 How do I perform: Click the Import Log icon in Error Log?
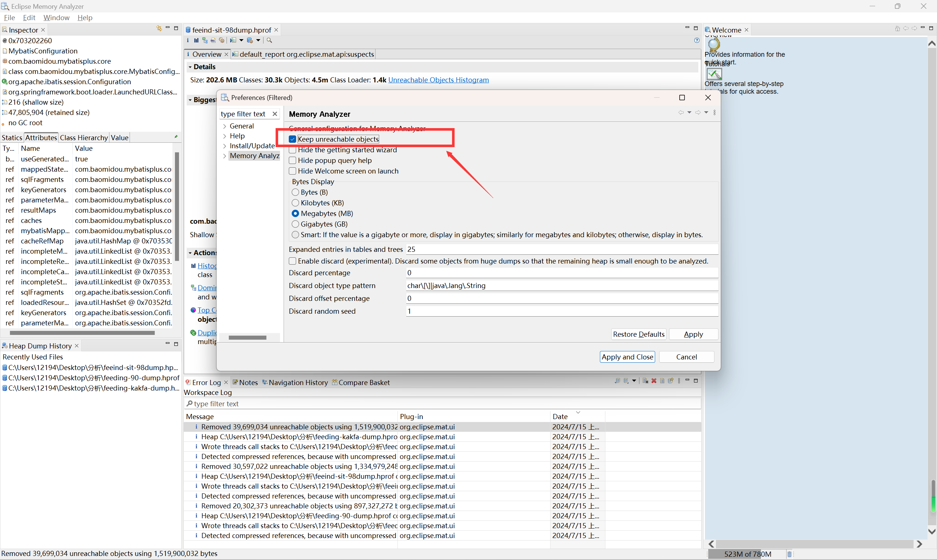[626, 381]
